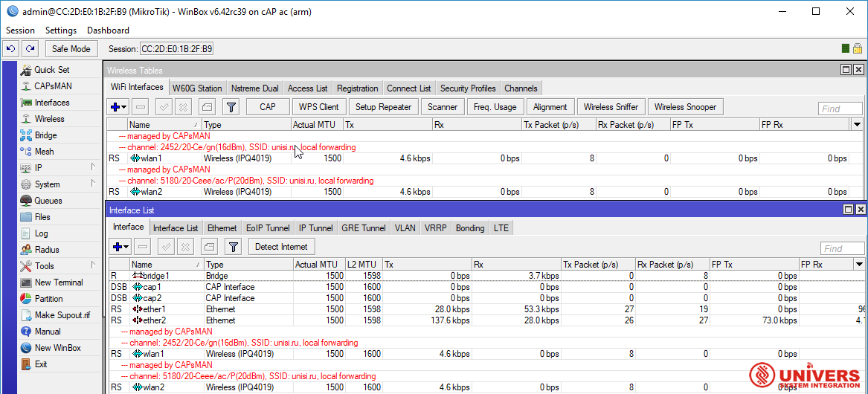Switch to the Security Profiles tab
868x394 pixels.
467,88
